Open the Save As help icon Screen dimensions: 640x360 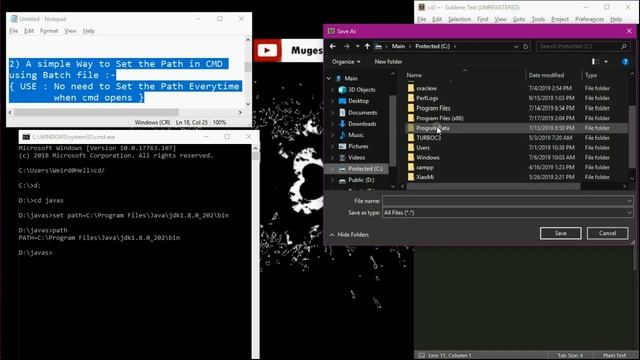[625, 62]
